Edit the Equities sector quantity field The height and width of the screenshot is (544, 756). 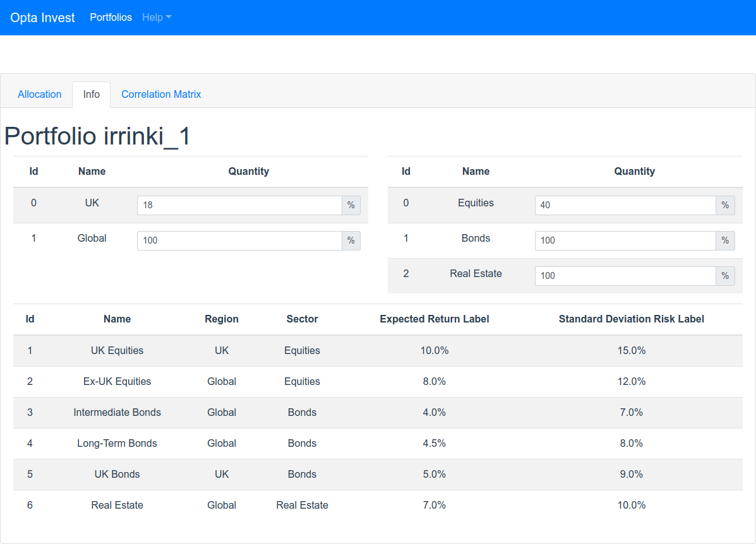click(625, 205)
